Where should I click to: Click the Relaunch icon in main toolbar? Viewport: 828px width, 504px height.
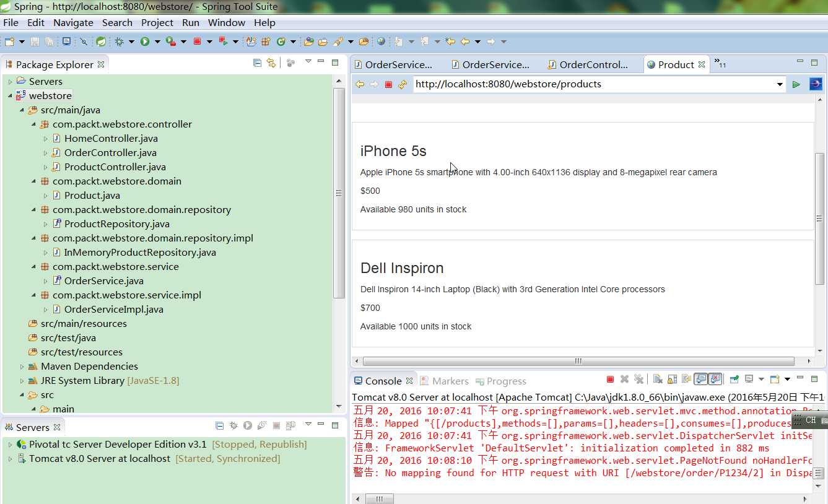(x=223, y=41)
